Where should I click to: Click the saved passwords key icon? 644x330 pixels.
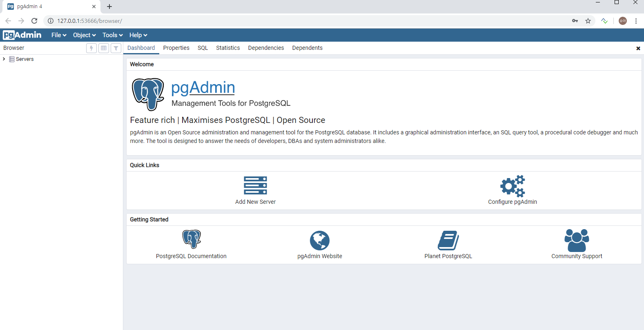click(x=575, y=21)
